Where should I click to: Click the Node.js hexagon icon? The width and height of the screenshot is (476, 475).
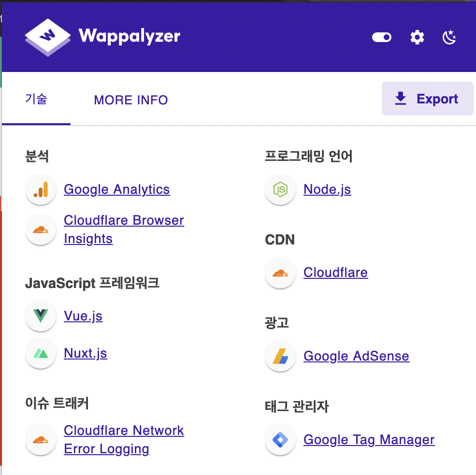click(280, 189)
